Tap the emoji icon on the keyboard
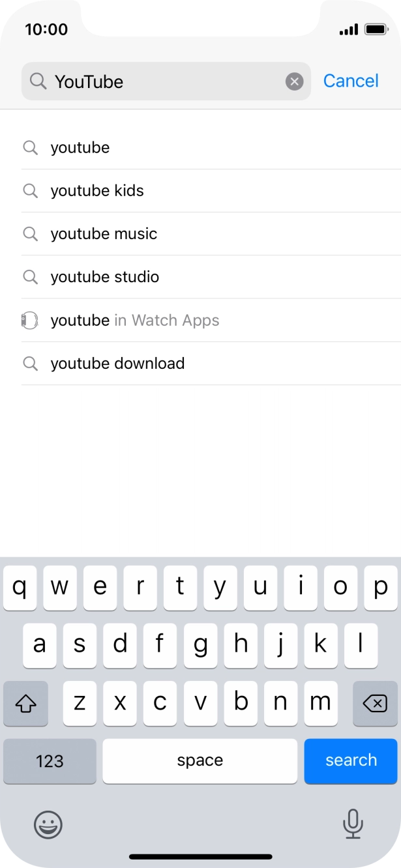 point(48,824)
